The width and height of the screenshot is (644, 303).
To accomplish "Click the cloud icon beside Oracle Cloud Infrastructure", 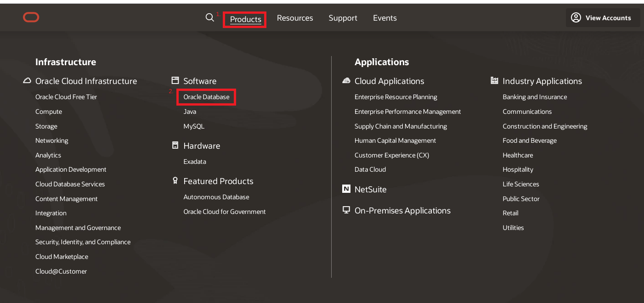I will click(27, 81).
